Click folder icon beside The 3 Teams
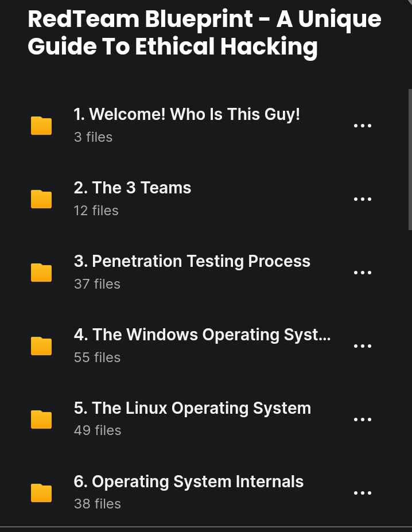This screenshot has height=532, width=412. [x=41, y=199]
